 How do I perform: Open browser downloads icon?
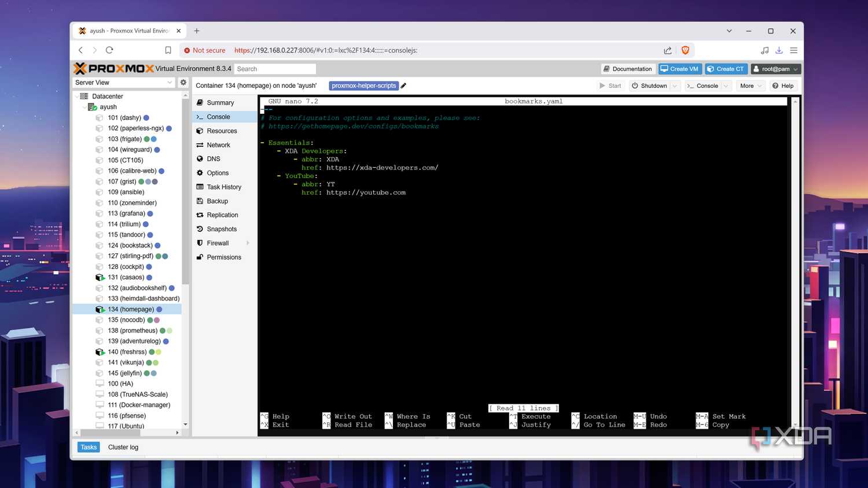click(779, 50)
